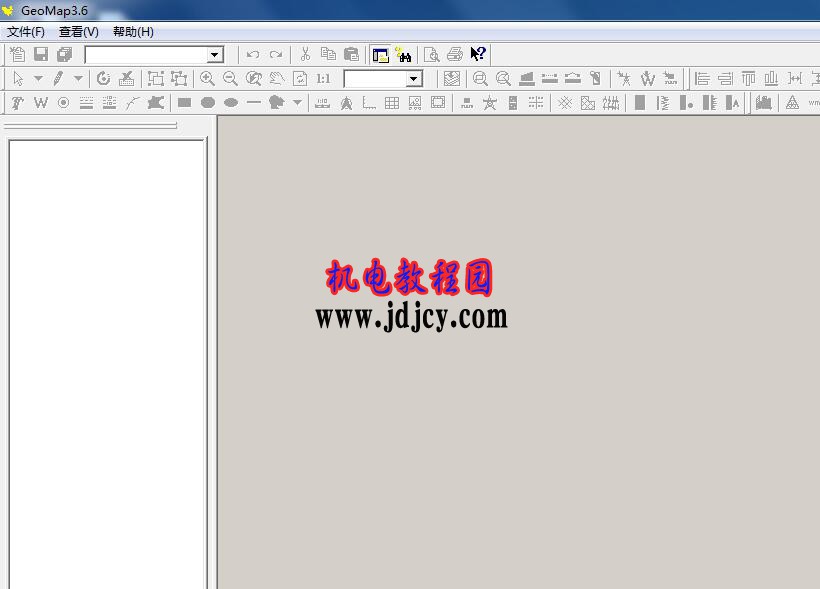Click the layered map icon
This screenshot has width=820, height=589.
coord(452,78)
